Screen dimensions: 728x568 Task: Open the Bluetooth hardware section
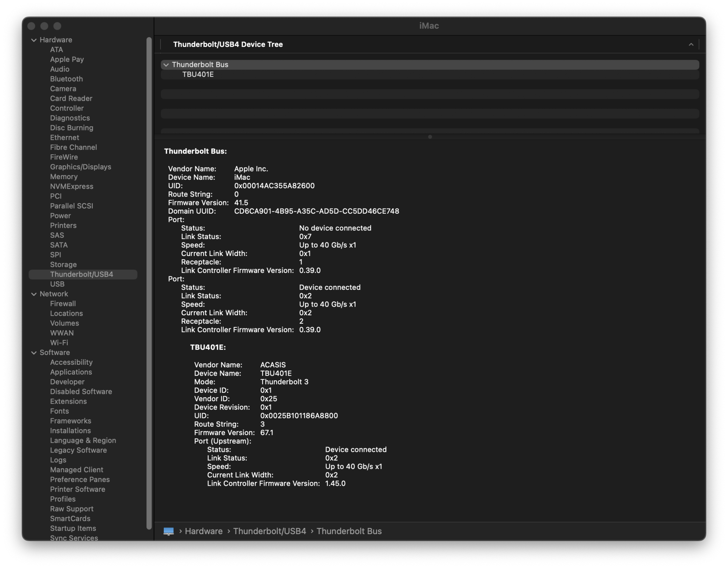66,79
